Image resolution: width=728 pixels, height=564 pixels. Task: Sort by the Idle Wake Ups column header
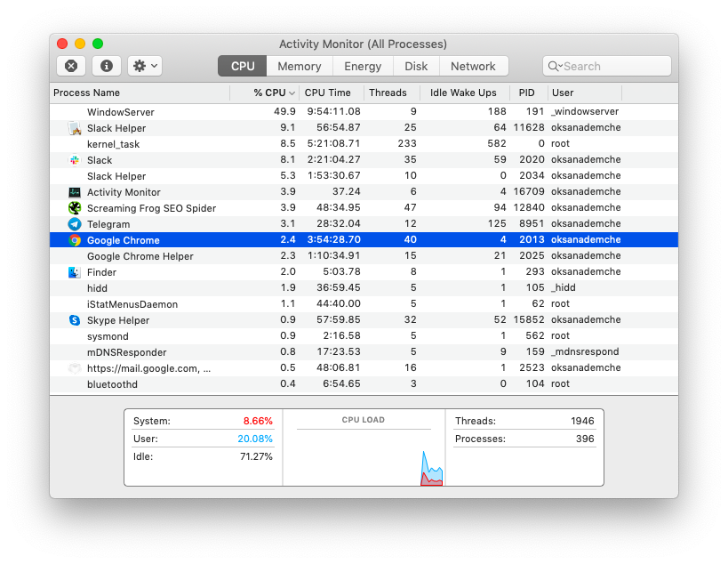click(463, 93)
